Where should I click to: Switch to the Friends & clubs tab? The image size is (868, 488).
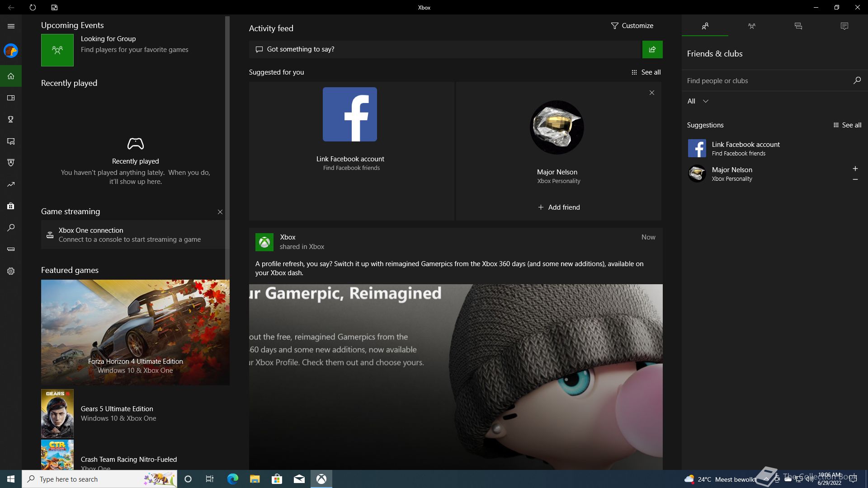pos(705,26)
